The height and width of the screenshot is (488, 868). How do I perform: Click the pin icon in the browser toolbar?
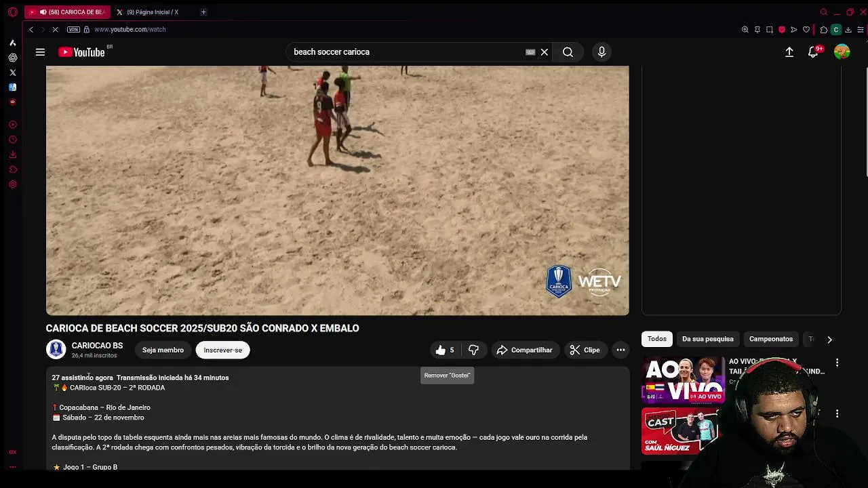(x=757, y=29)
